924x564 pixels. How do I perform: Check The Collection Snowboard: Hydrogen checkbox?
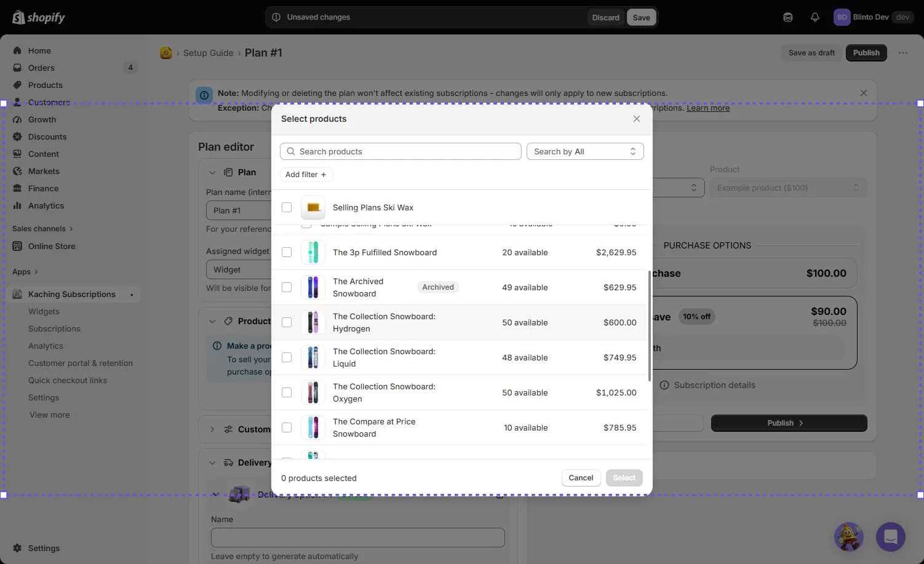[287, 322]
